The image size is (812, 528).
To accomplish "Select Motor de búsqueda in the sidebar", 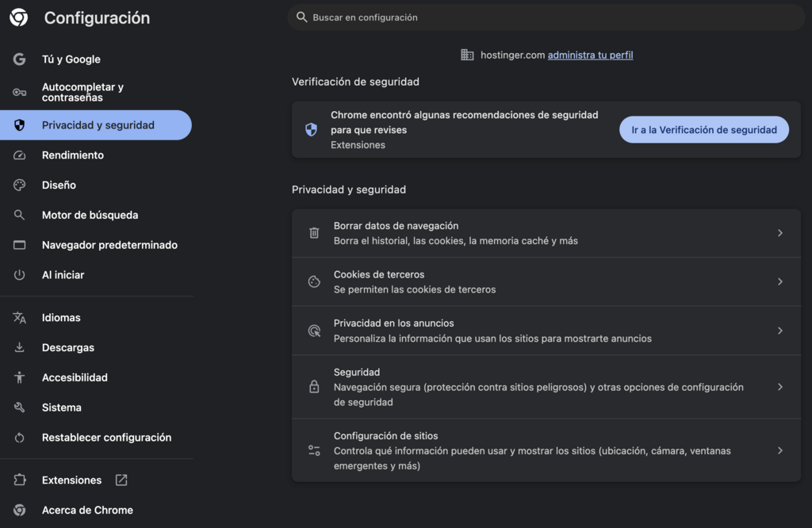I will [x=90, y=215].
